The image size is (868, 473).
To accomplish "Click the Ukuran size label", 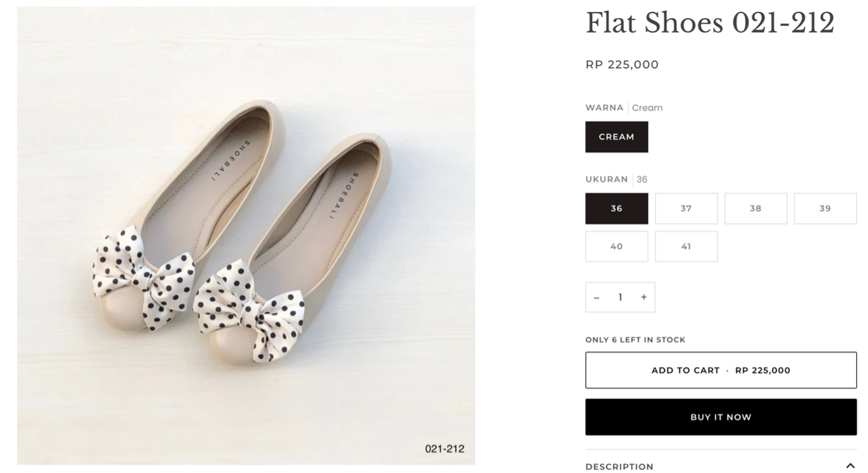I will (606, 179).
